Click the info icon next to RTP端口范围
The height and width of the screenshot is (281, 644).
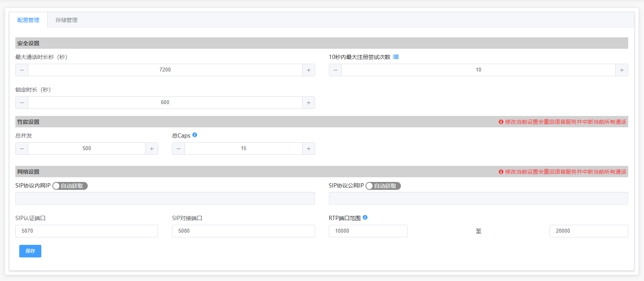[x=365, y=218]
